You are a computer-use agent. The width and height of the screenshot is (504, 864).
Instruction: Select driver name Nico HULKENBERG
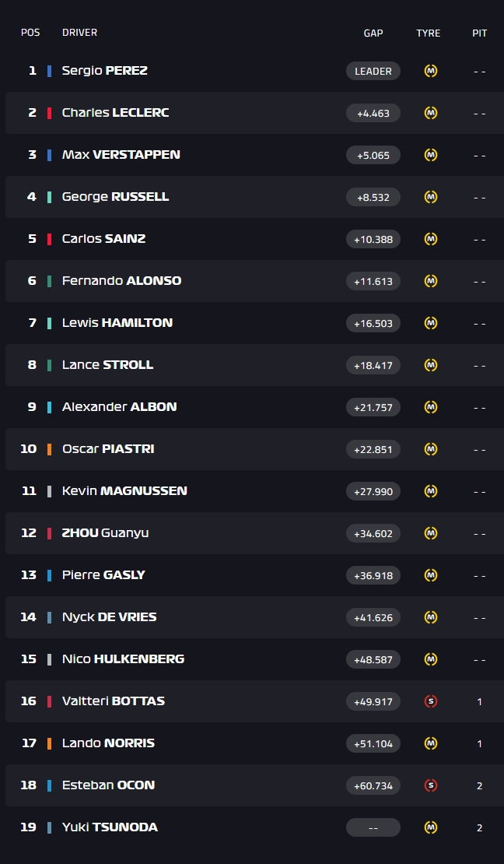pos(123,659)
